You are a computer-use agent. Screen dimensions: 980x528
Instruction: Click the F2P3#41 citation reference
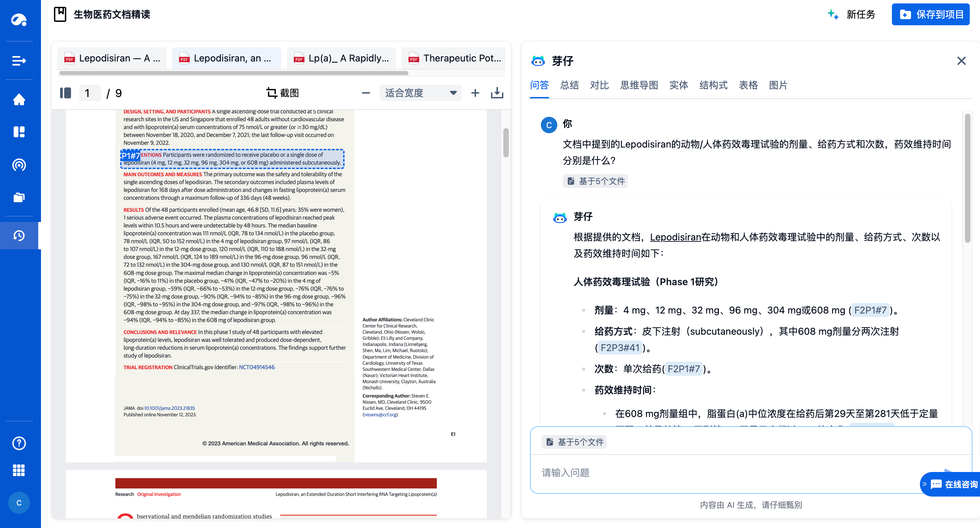[620, 348]
